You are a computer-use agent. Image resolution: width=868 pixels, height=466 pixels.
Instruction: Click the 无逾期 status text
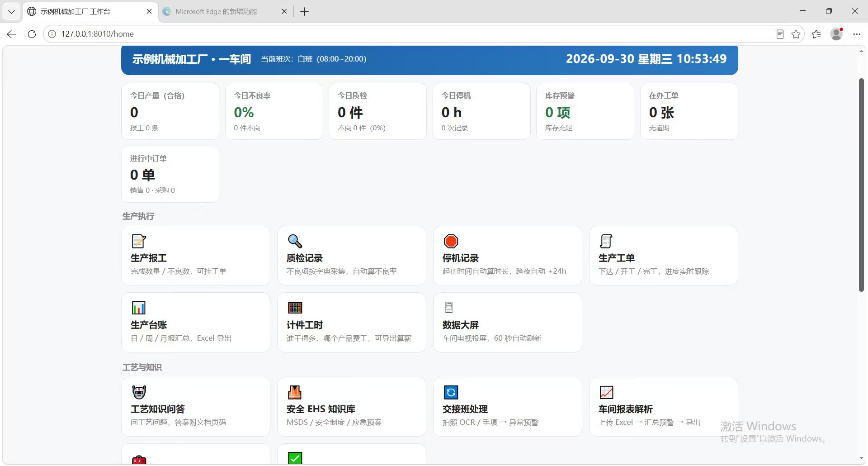point(659,128)
